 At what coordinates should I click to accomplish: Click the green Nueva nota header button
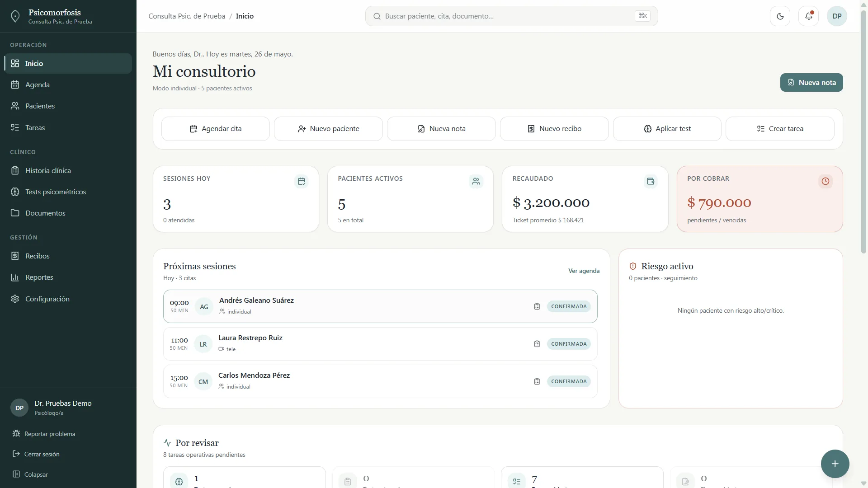[x=811, y=83]
